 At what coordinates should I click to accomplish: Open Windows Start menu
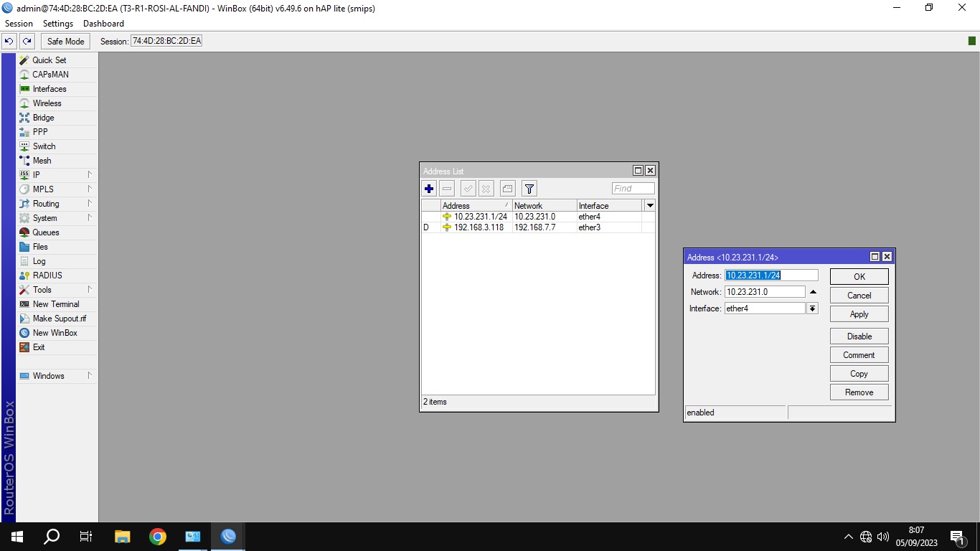pyautogui.click(x=17, y=537)
